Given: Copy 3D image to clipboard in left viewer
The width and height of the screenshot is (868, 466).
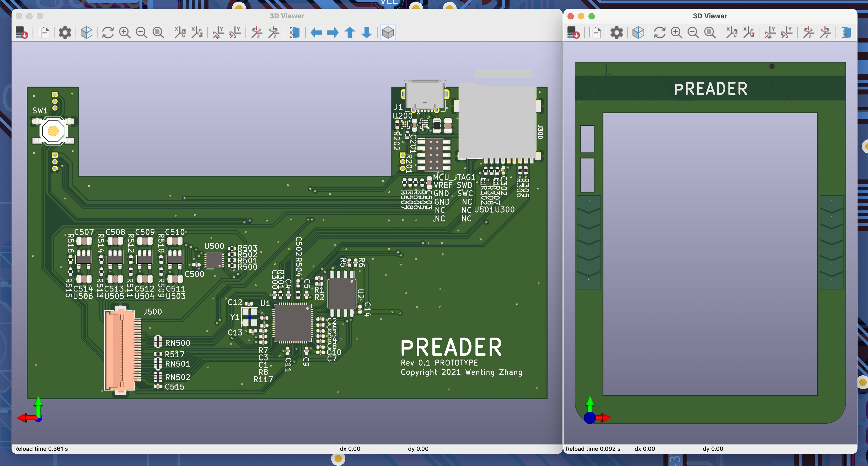Looking at the screenshot, I should pos(44,33).
